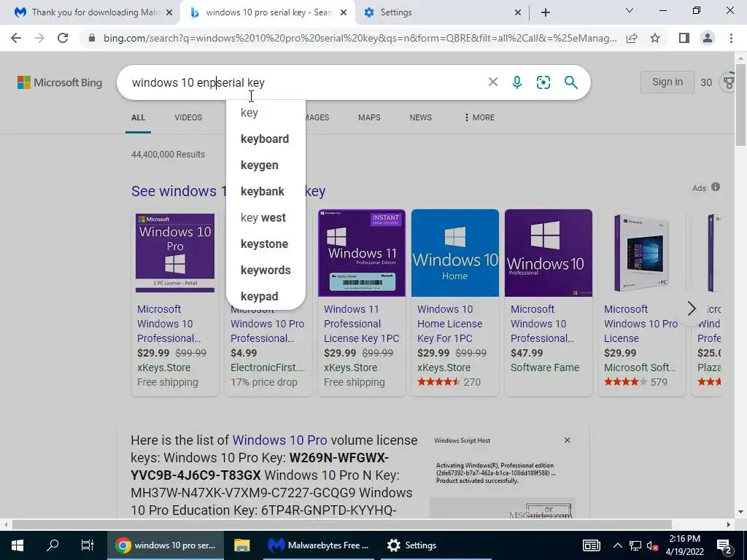
Task: Click the muted volume tray icon
Action: tap(651, 545)
